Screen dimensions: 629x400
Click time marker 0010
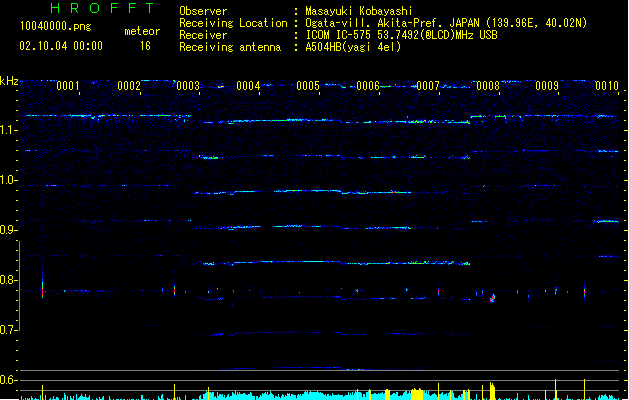pos(607,86)
